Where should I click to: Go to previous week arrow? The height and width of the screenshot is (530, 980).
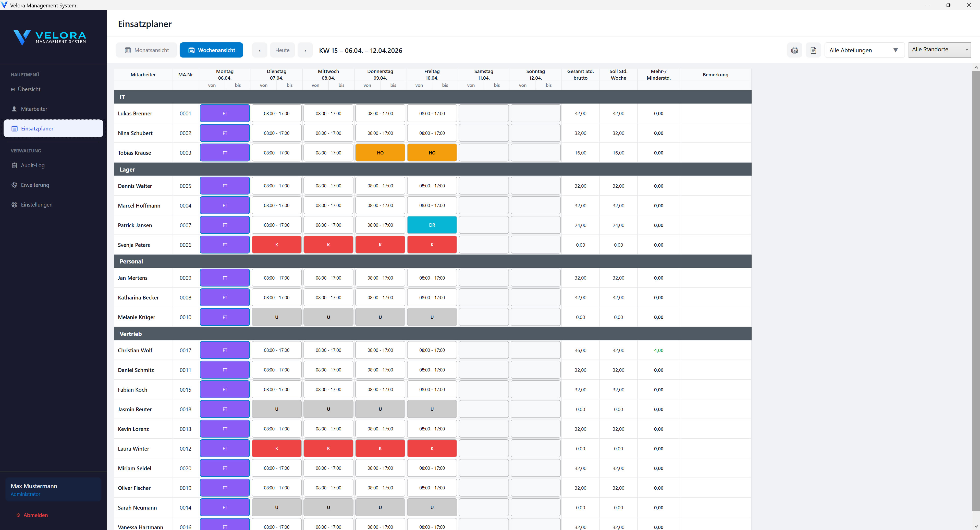click(x=260, y=50)
